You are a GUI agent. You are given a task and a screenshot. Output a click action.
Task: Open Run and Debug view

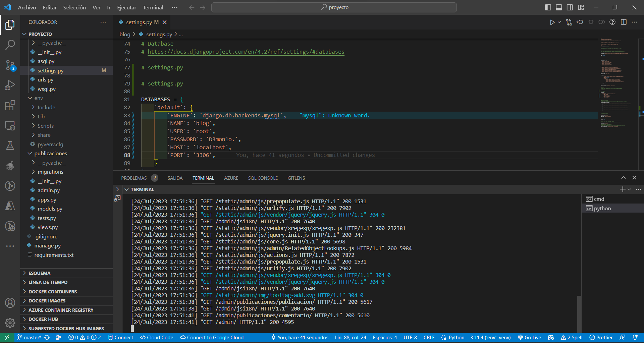point(10,85)
